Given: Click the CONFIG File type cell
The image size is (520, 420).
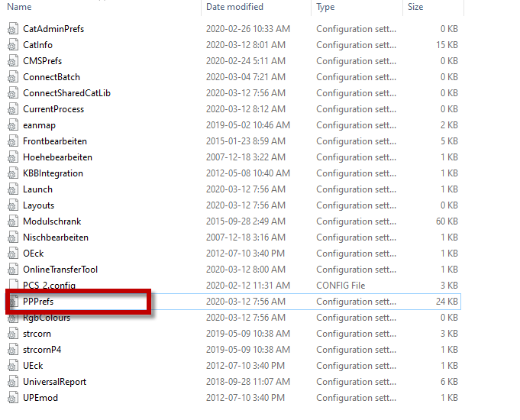Looking at the screenshot, I should click(x=341, y=286).
